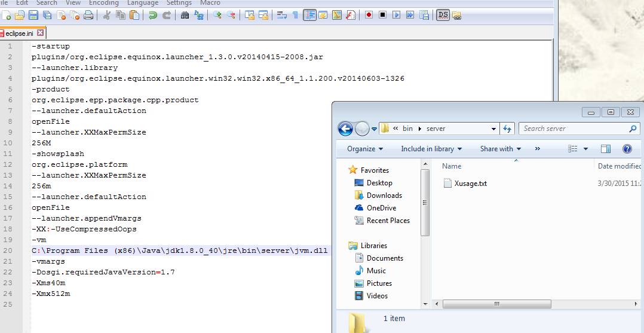Select the eclipse.ini tab
Image resolution: width=644 pixels, height=333 pixels.
(x=19, y=33)
